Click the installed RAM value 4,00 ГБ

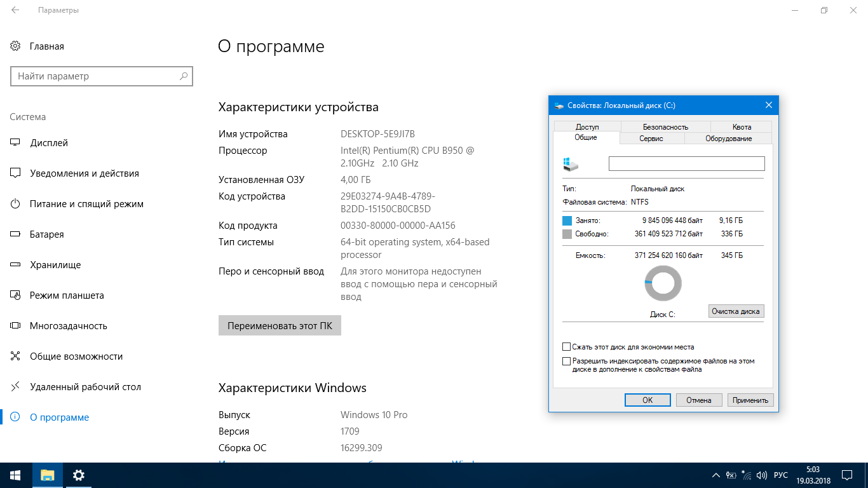[356, 180]
